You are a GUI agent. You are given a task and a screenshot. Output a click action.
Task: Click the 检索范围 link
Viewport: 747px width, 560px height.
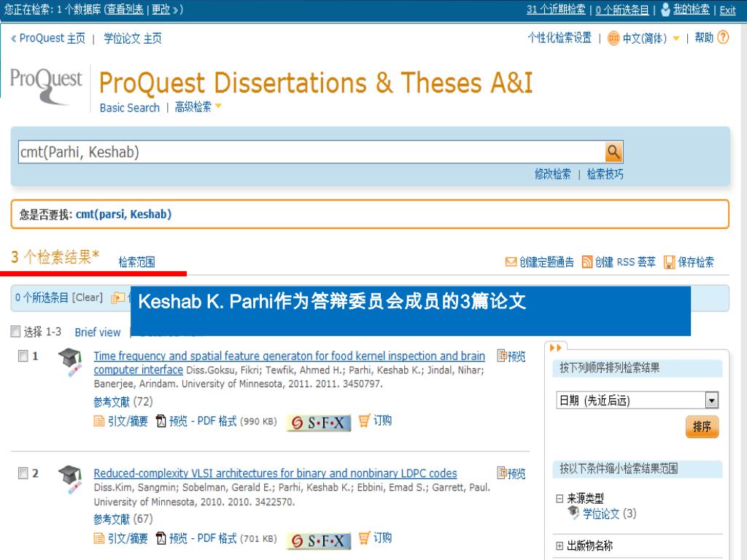point(136,262)
